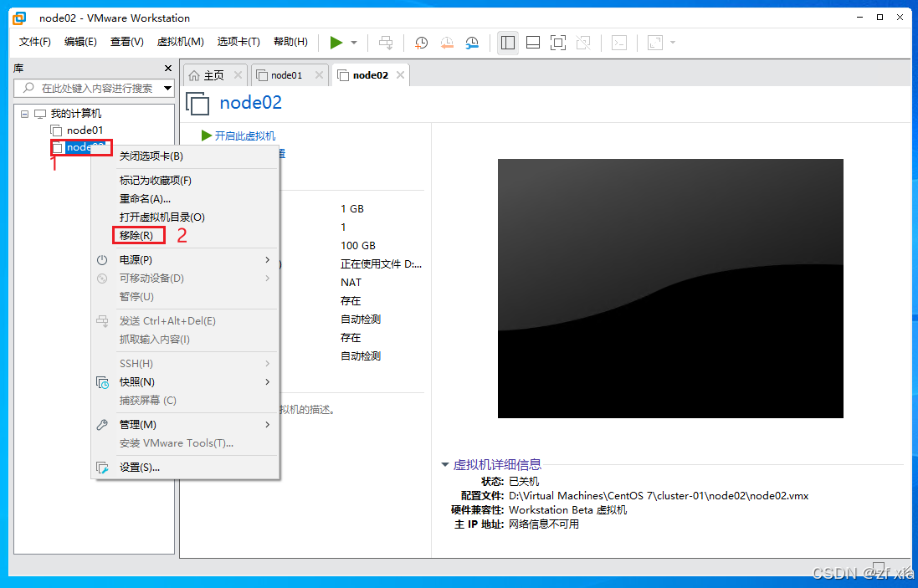Screen dimensions: 918x588
Task: Choose 标记为收藏项(F) in the context menu
Action: tap(185, 181)
